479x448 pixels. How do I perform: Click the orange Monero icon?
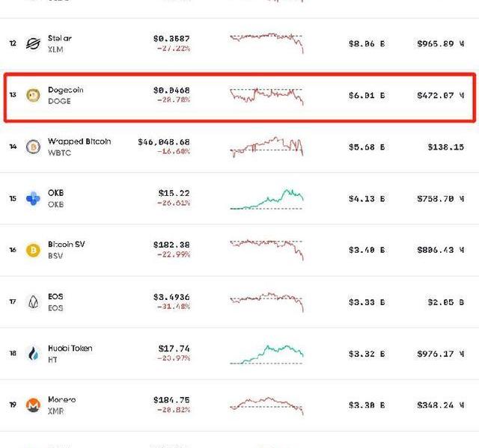click(x=33, y=405)
